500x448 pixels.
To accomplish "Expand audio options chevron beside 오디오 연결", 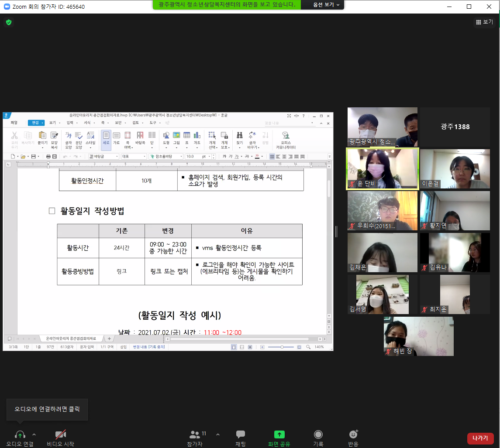I will click(34, 434).
